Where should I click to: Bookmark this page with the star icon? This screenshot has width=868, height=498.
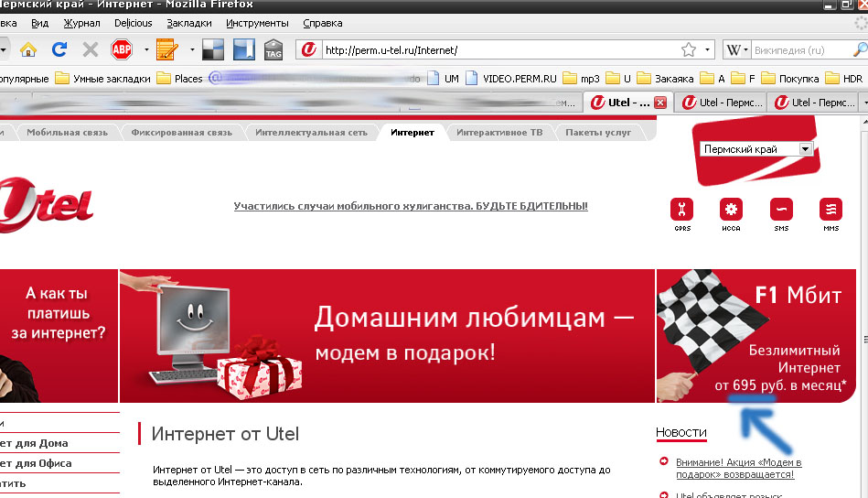[688, 49]
